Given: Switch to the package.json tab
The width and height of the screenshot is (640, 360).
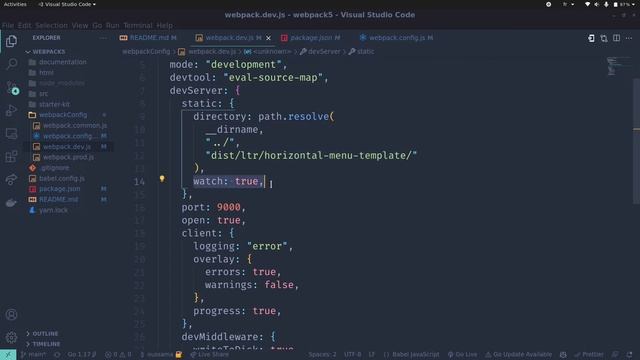Looking at the screenshot, I should [x=311, y=38].
